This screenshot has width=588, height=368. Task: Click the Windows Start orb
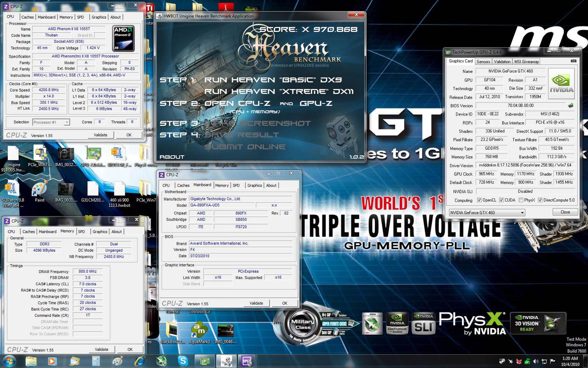[9, 361]
